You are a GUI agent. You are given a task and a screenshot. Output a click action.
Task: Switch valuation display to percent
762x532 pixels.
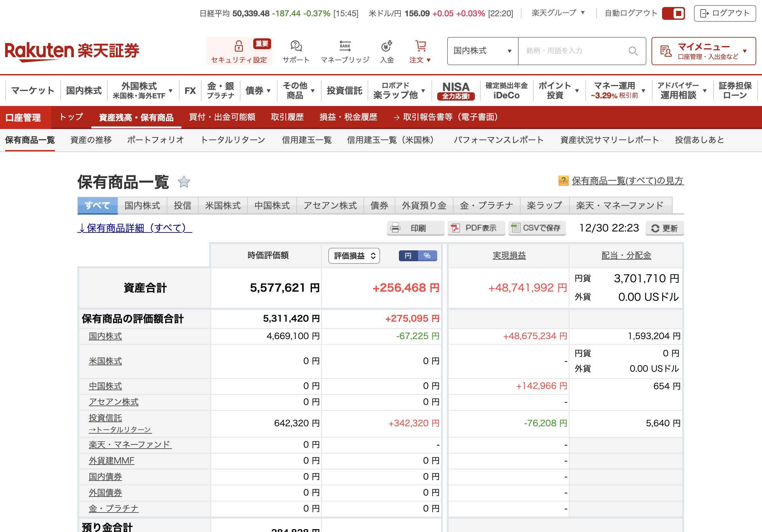pyautogui.click(x=427, y=255)
